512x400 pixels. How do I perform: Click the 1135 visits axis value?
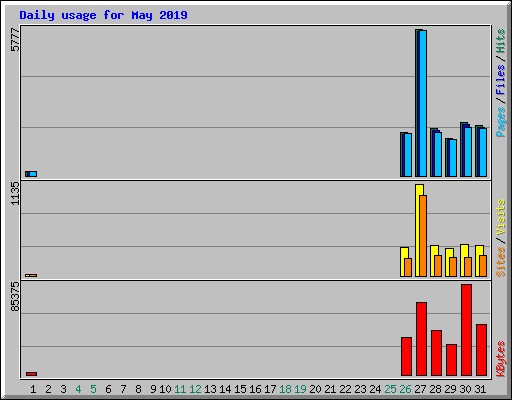pos(15,193)
